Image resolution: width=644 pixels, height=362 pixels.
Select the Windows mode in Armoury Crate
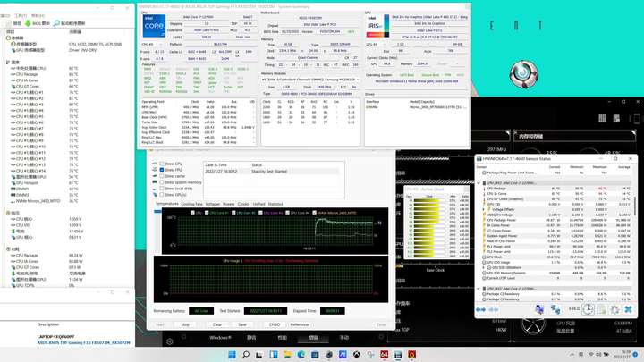tap(220, 337)
